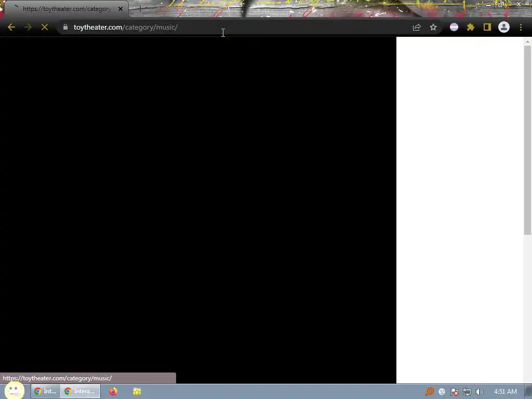Open the Chrome three-dot menu
The image size is (532, 399).
coord(521,27)
